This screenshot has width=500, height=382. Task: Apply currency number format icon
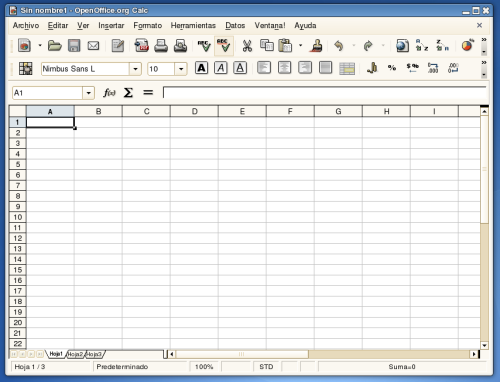372,68
